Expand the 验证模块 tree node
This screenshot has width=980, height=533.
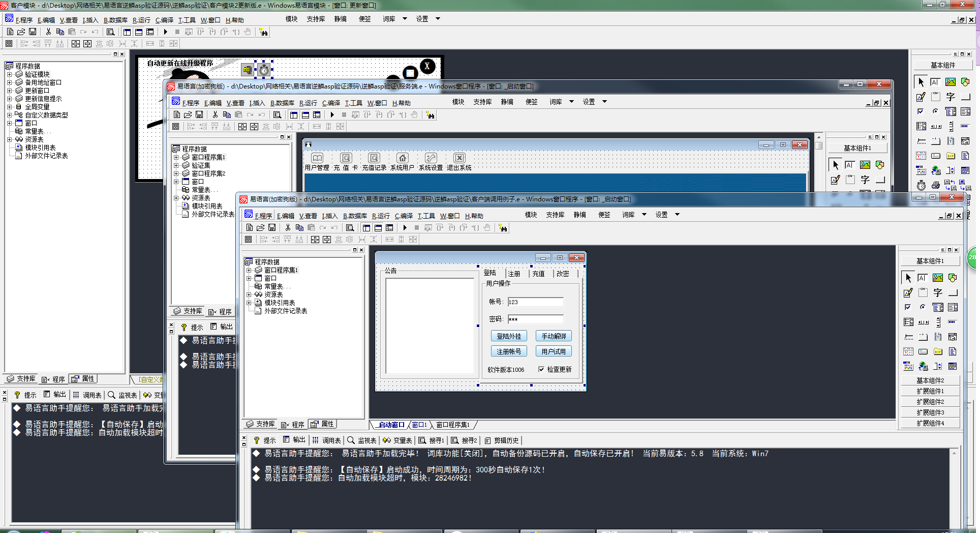(9, 74)
